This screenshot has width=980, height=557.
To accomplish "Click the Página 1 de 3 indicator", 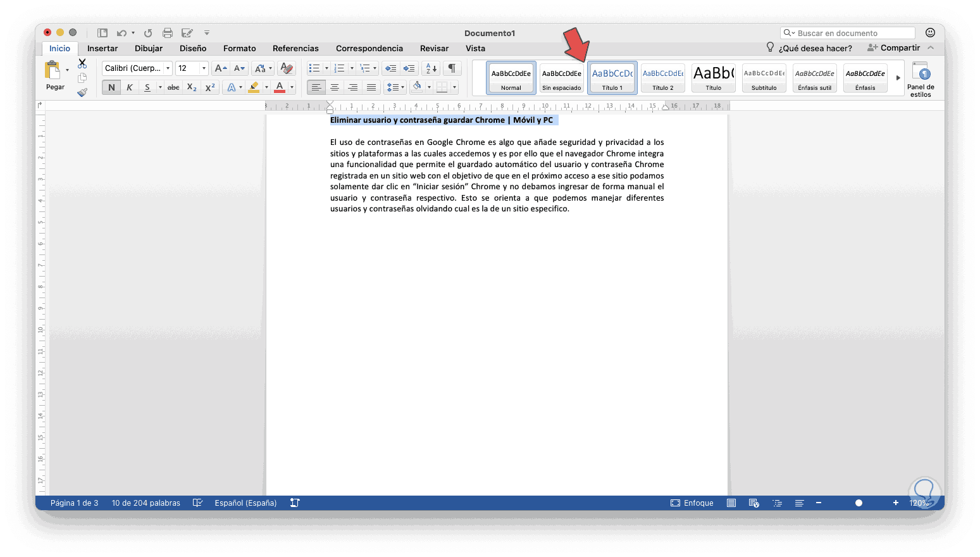I will click(x=75, y=503).
